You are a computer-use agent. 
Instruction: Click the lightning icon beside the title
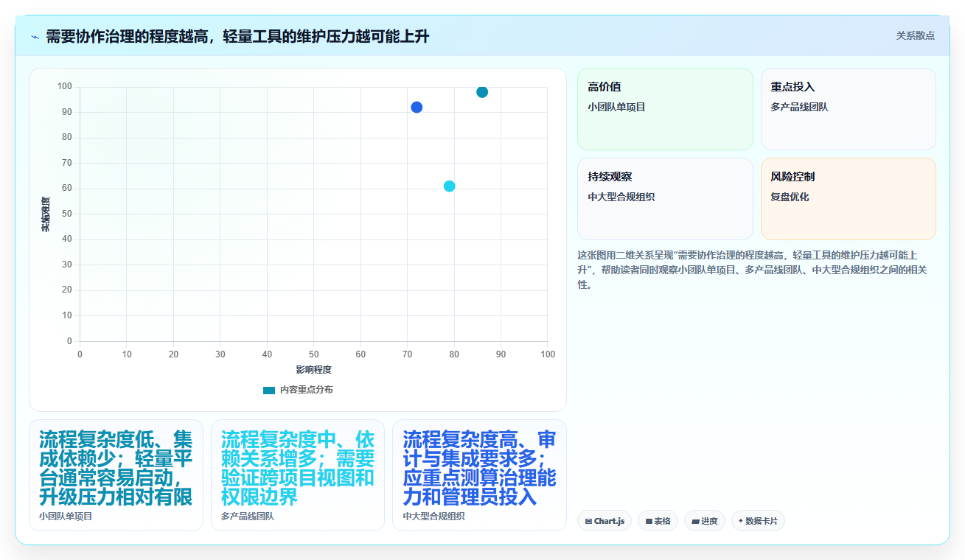point(35,37)
